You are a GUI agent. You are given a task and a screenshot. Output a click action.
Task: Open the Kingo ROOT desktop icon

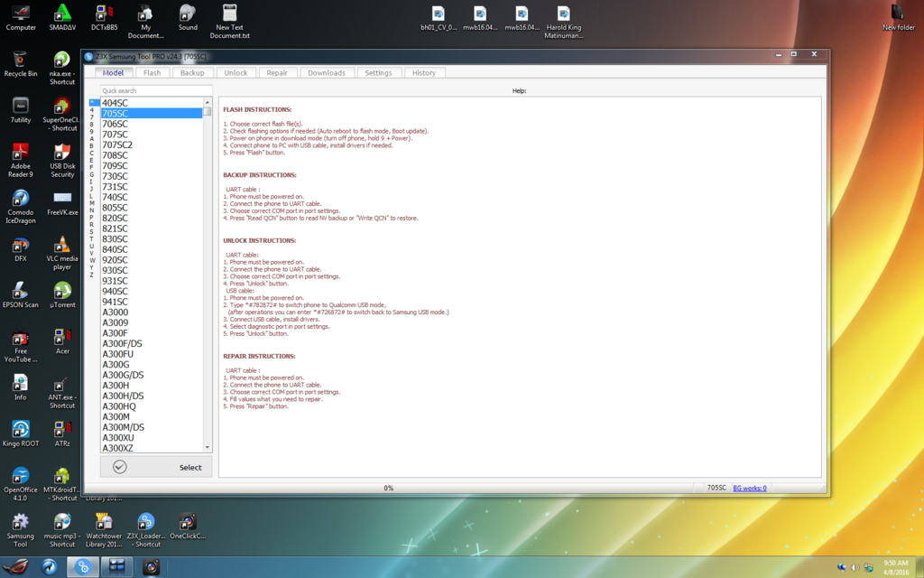[x=21, y=429]
